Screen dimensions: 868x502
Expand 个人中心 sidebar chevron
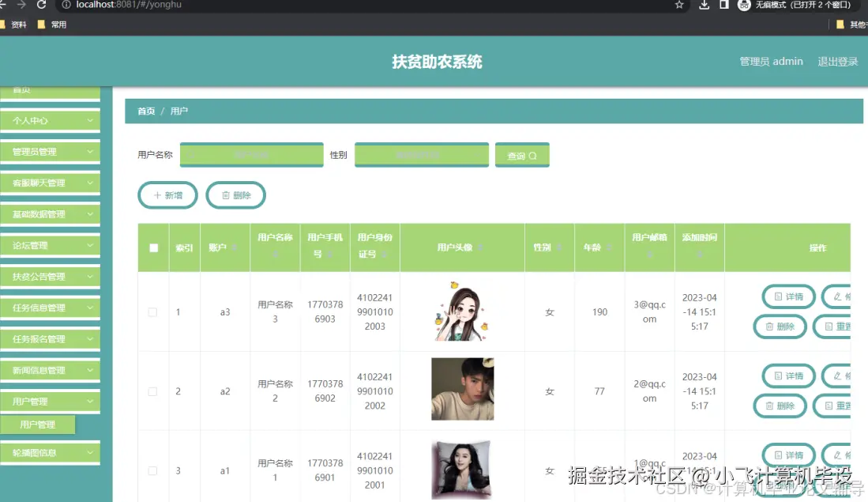click(90, 120)
